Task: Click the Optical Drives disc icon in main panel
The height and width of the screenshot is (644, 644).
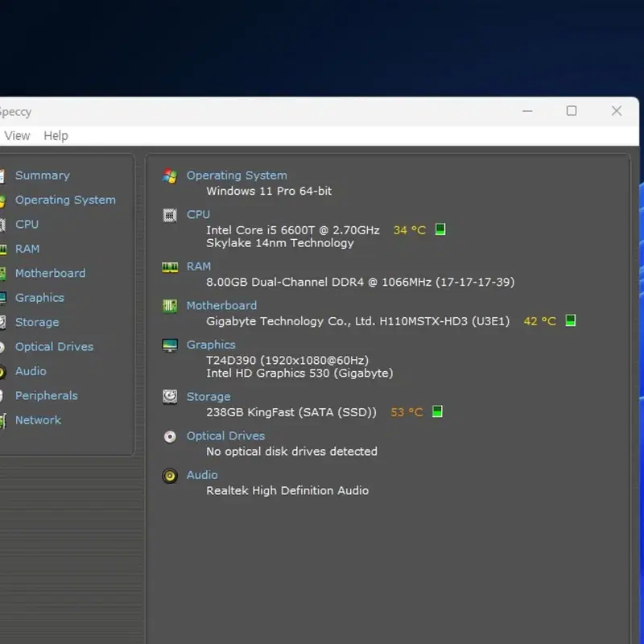Action: pyautogui.click(x=170, y=436)
